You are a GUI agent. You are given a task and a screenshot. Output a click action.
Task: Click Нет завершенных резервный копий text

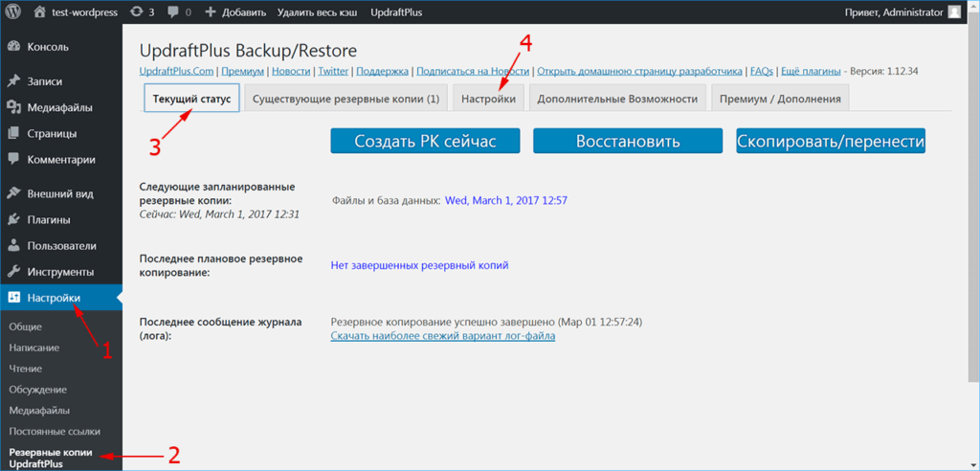click(419, 265)
